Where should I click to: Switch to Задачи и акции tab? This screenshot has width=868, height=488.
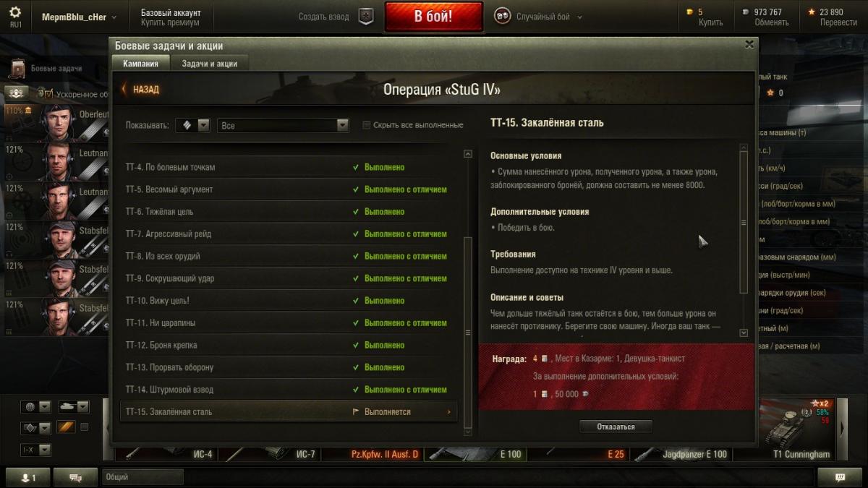coord(210,64)
